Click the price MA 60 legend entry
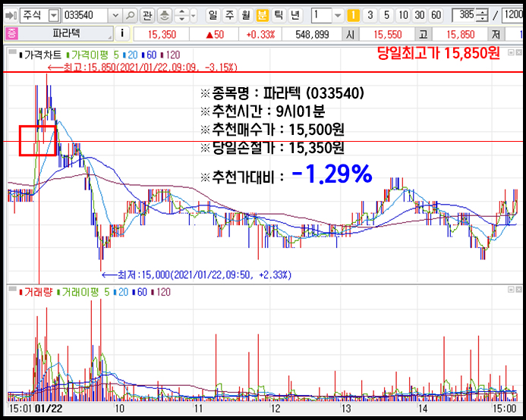 click(150, 55)
